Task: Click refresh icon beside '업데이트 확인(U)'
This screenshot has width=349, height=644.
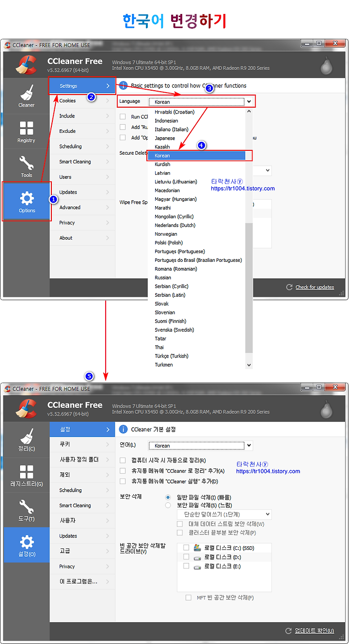Action: 289,630
